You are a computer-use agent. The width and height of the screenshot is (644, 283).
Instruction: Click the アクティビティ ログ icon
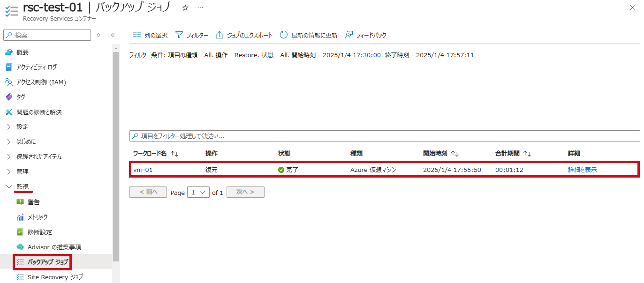pos(8,67)
